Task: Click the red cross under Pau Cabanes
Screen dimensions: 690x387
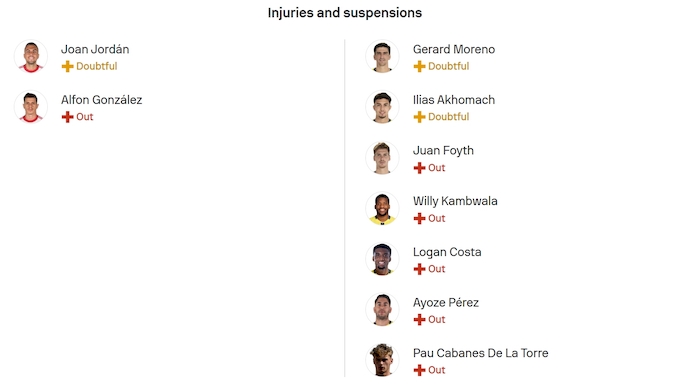Action: 419,370
